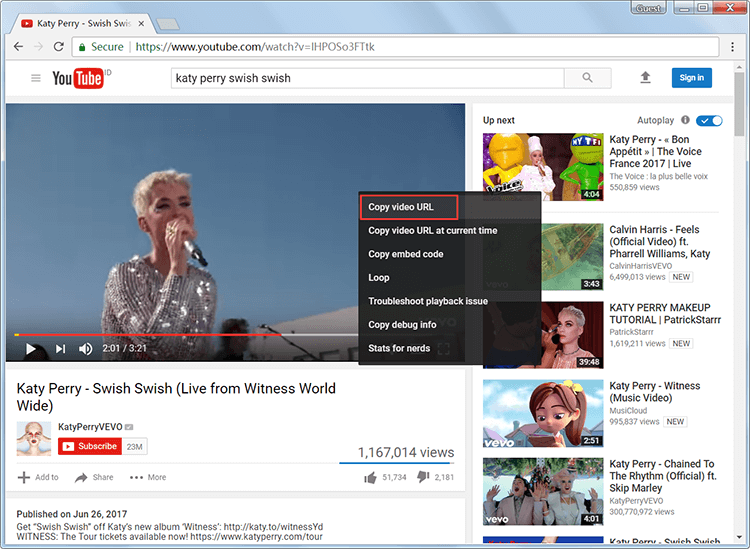Click the Published on Jun 26, 2017 text
The image size is (750, 549).
point(72,514)
